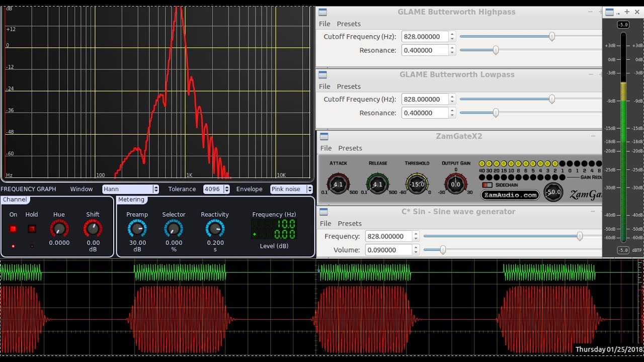The height and width of the screenshot is (362, 644).
Task: Open File menu in Butterworth Lowpass window
Action: pyautogui.click(x=325, y=86)
